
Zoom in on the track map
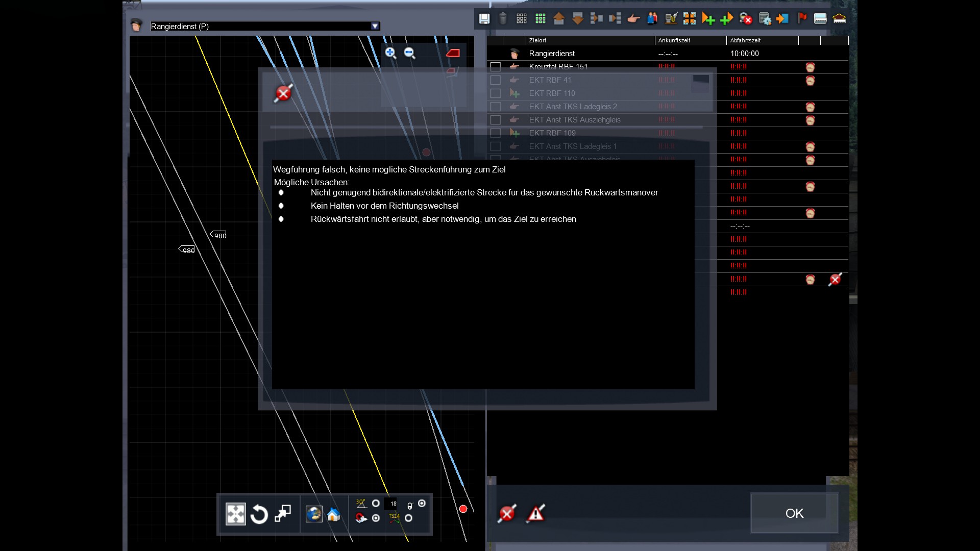(x=390, y=53)
